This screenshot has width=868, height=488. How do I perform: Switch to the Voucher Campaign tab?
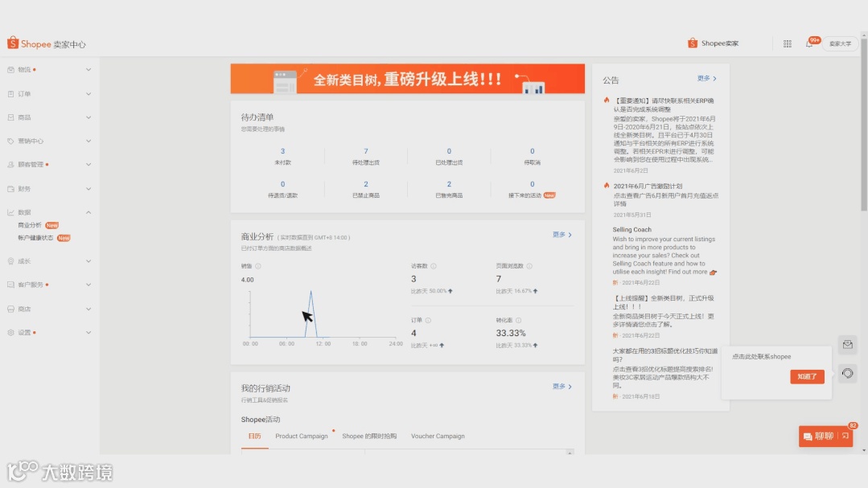click(438, 436)
